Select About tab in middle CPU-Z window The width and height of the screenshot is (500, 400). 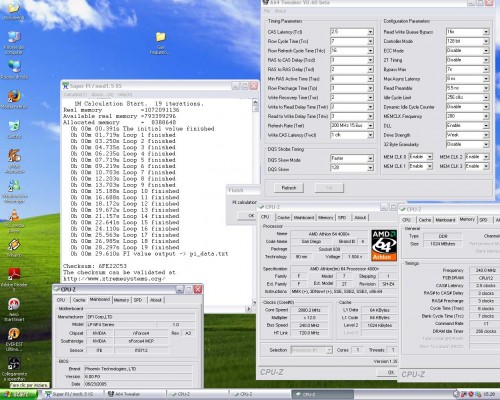click(360, 218)
